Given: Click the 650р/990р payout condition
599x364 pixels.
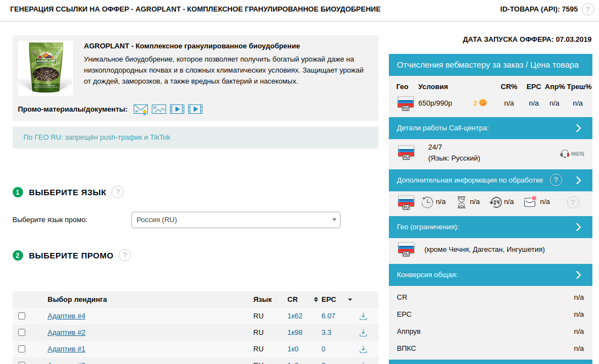Looking at the screenshot, I should [435, 103].
